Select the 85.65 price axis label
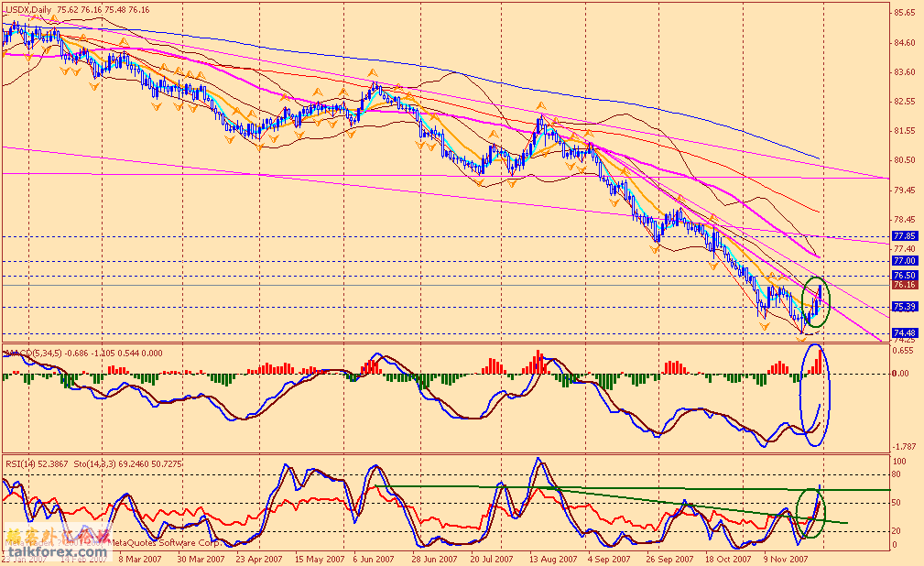The image size is (924, 566). (905, 13)
